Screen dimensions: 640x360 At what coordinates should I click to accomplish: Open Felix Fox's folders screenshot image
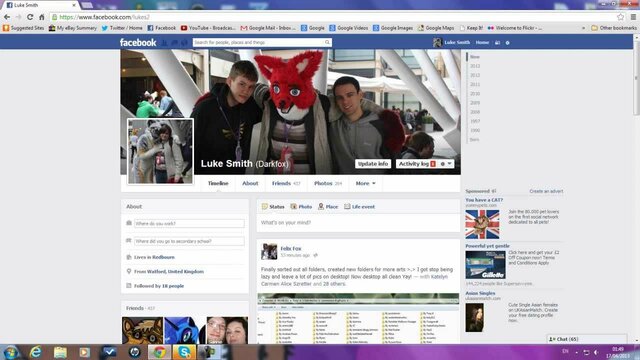click(358, 318)
